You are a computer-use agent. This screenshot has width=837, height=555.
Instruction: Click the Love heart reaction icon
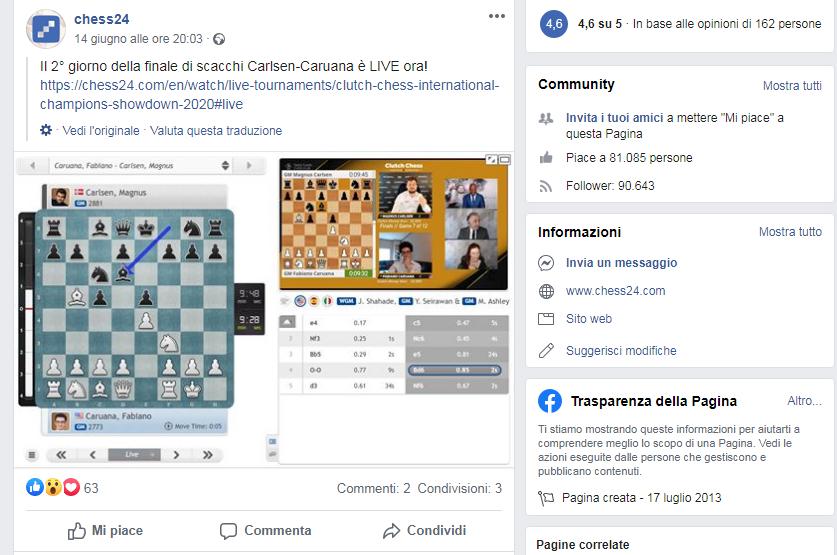click(x=71, y=487)
